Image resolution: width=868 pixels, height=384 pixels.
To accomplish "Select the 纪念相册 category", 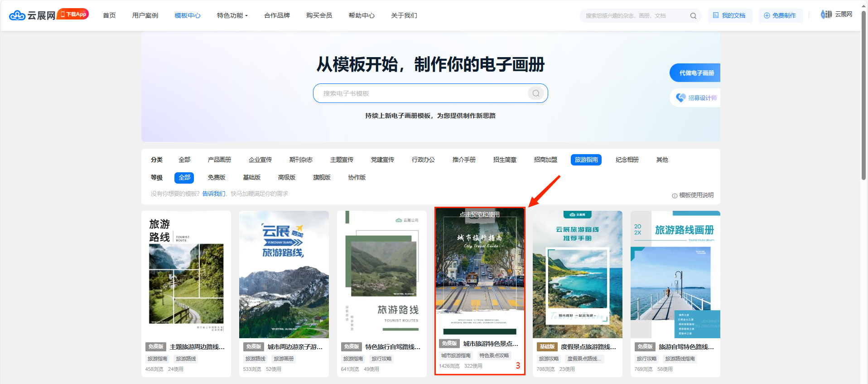I will point(627,160).
